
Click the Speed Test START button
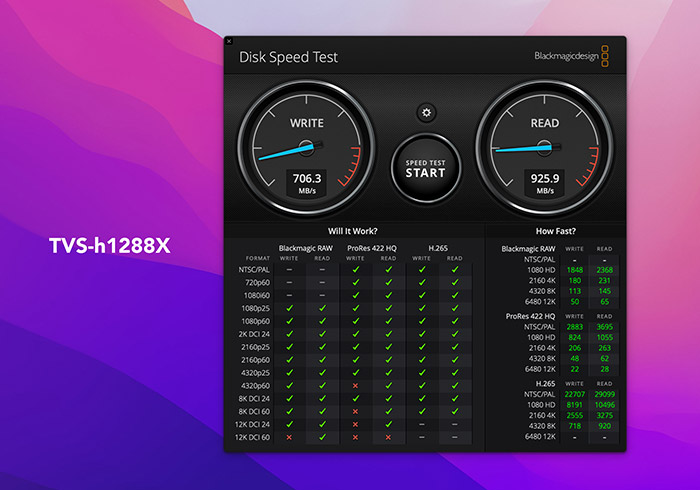click(425, 168)
